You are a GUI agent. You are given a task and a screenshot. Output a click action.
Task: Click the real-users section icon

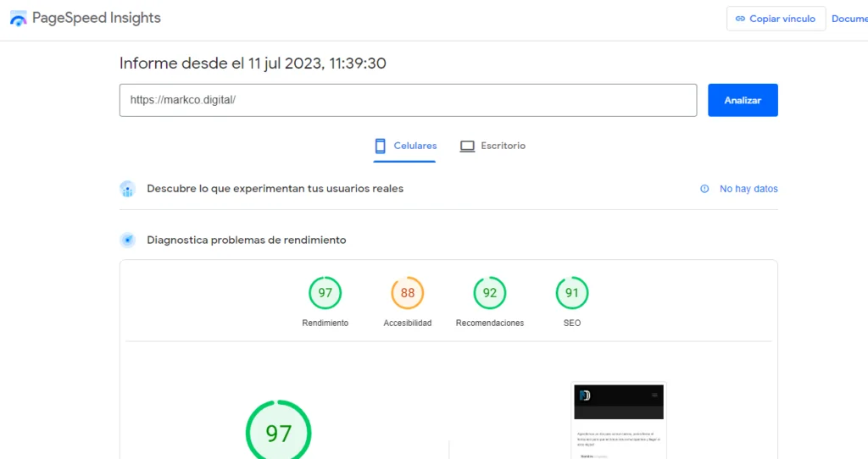(127, 189)
